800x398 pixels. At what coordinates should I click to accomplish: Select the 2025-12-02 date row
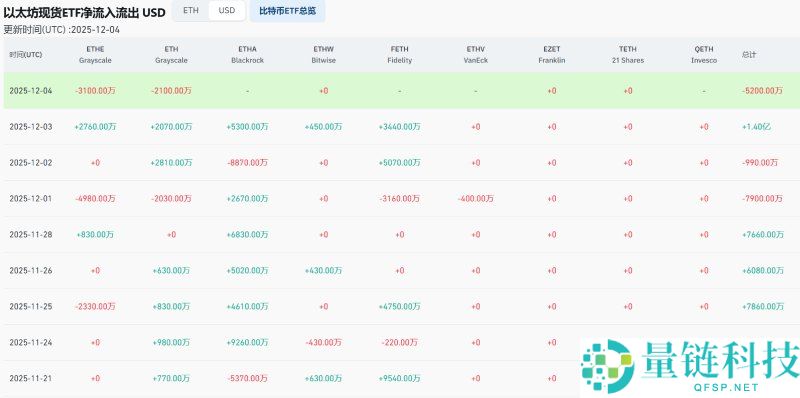point(402,163)
